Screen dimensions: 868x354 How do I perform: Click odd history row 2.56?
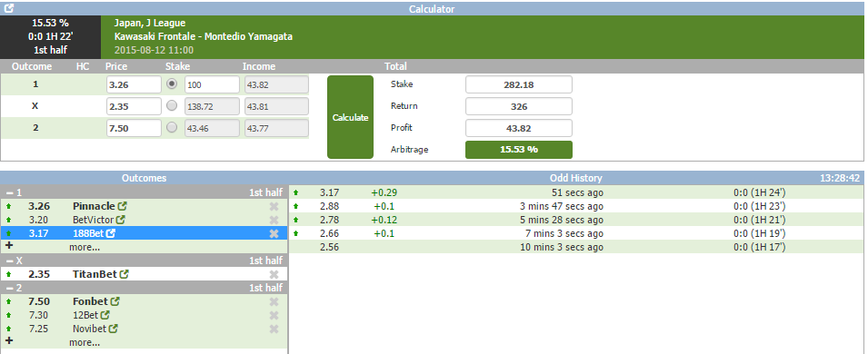tap(576, 247)
